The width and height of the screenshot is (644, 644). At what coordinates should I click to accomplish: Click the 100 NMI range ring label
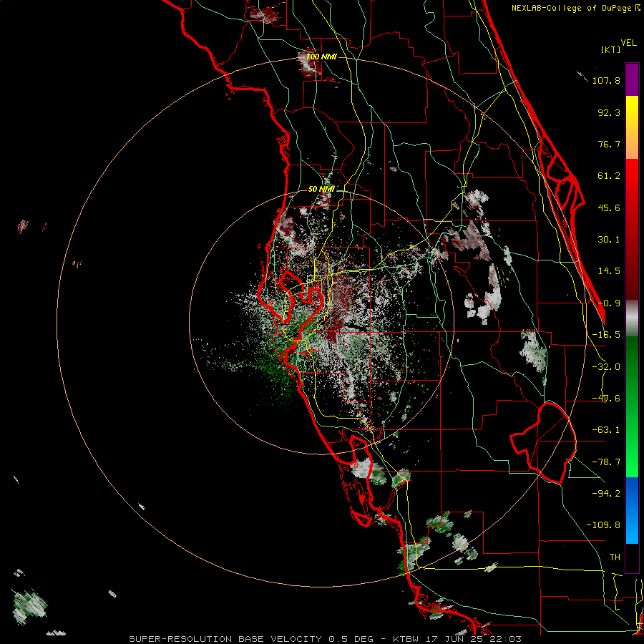coord(321,57)
